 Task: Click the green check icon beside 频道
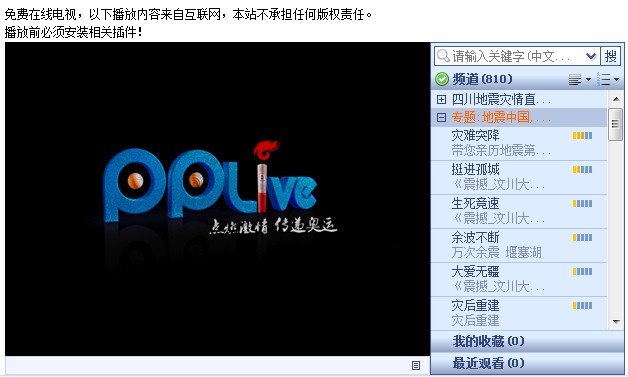(x=442, y=79)
